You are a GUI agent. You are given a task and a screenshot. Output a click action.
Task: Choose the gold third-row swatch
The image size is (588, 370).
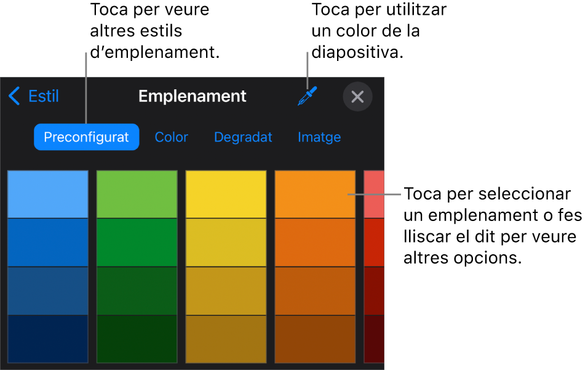click(x=226, y=291)
